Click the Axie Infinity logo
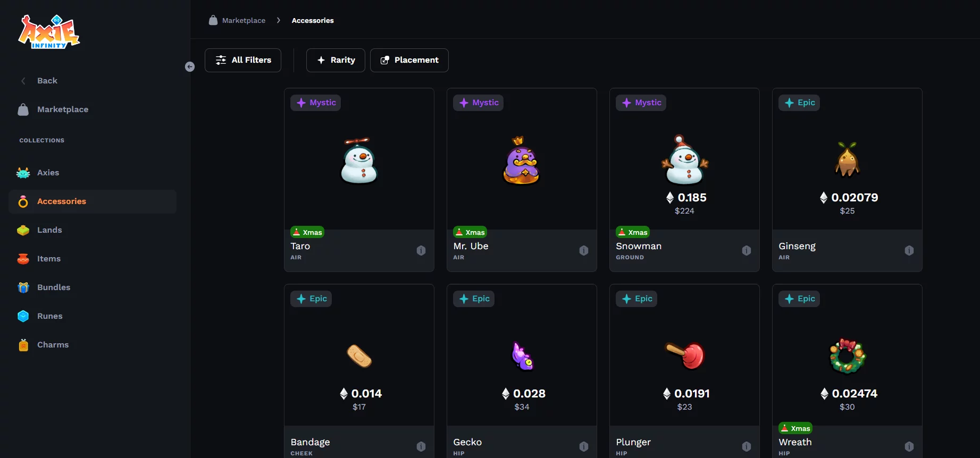 (49, 32)
